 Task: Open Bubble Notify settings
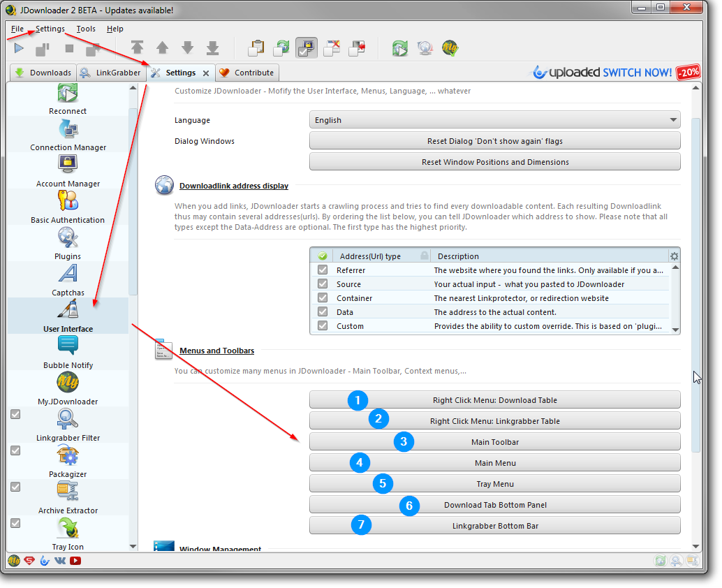point(68,353)
